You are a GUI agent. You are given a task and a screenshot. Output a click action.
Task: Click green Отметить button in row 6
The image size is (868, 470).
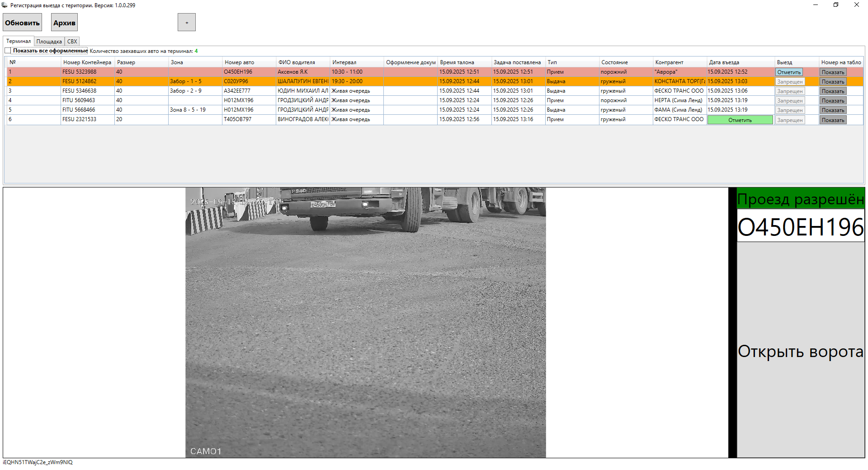(740, 120)
